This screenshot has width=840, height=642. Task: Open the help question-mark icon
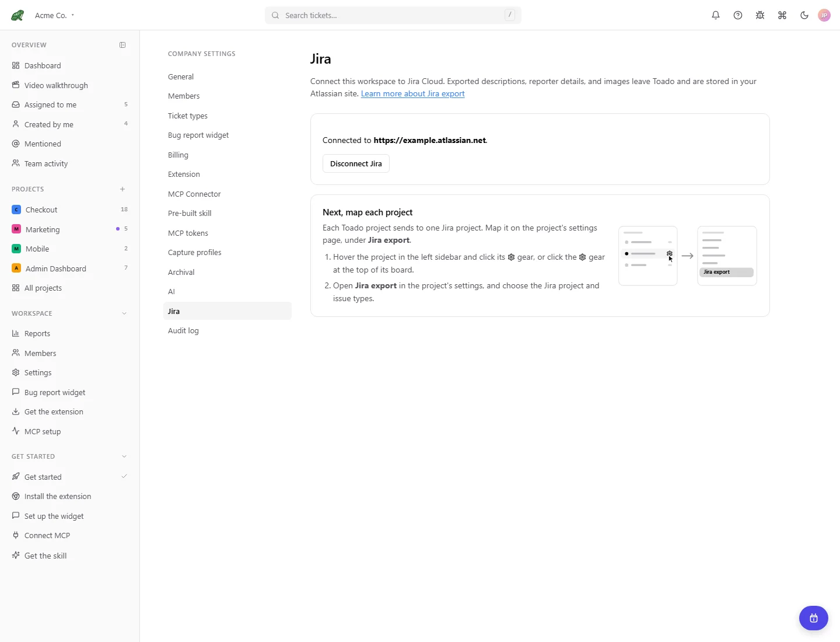738,15
